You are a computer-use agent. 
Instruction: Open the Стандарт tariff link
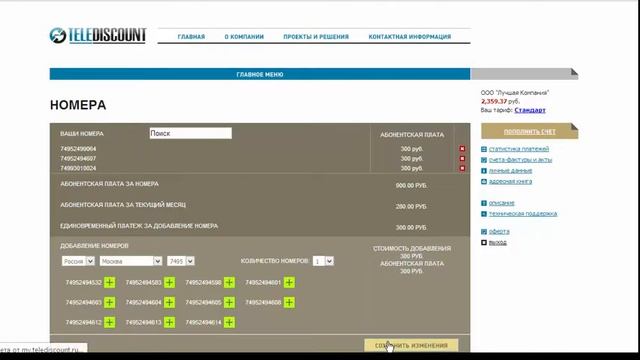click(530, 110)
